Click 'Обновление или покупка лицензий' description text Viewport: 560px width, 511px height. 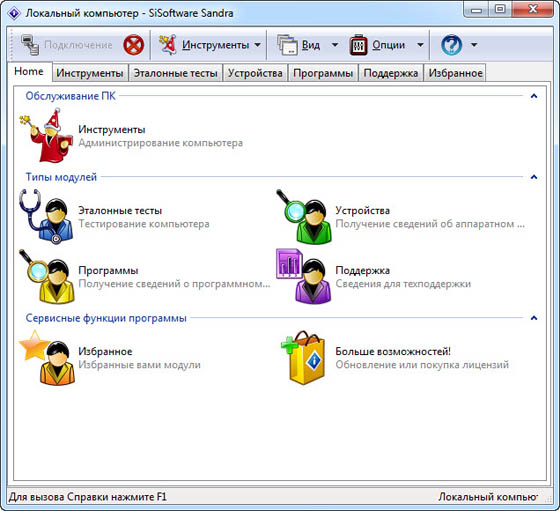coord(422,365)
